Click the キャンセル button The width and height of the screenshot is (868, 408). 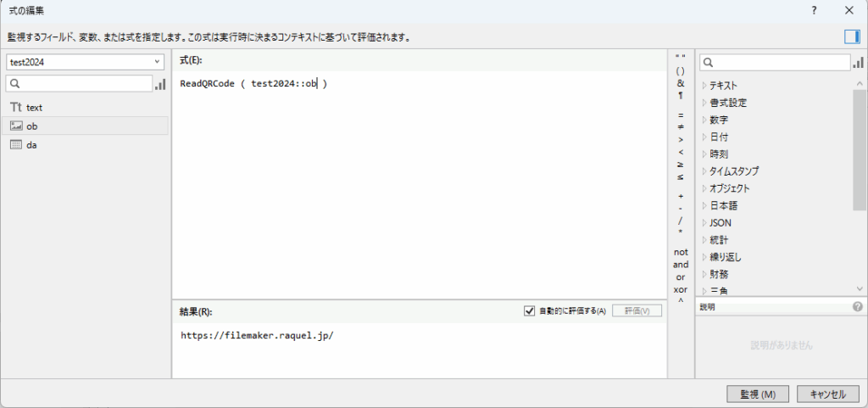click(828, 394)
